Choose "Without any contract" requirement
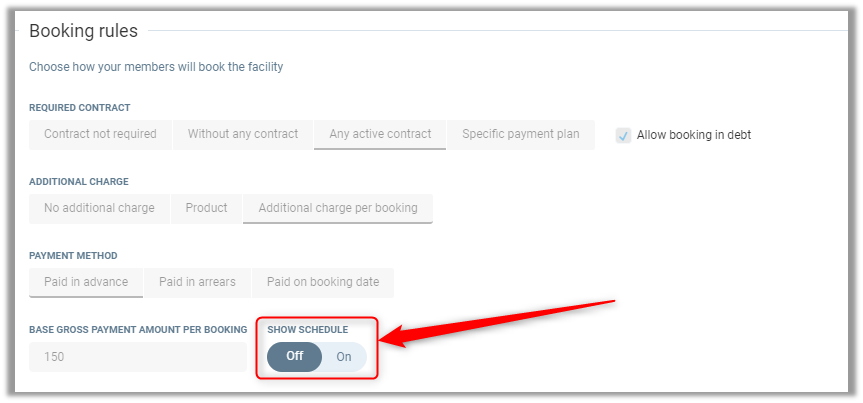The height and width of the screenshot is (403, 863). pos(243,134)
